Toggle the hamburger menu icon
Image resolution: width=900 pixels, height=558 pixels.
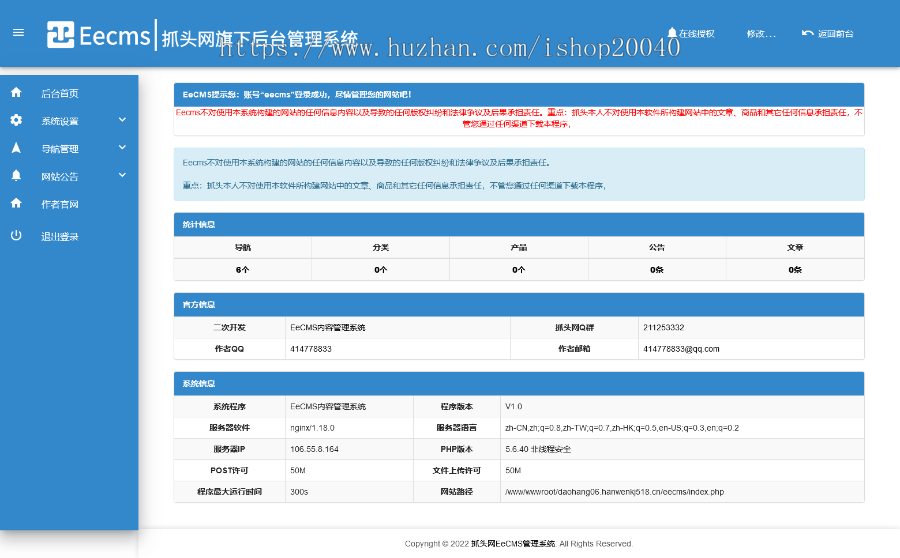tap(18, 33)
